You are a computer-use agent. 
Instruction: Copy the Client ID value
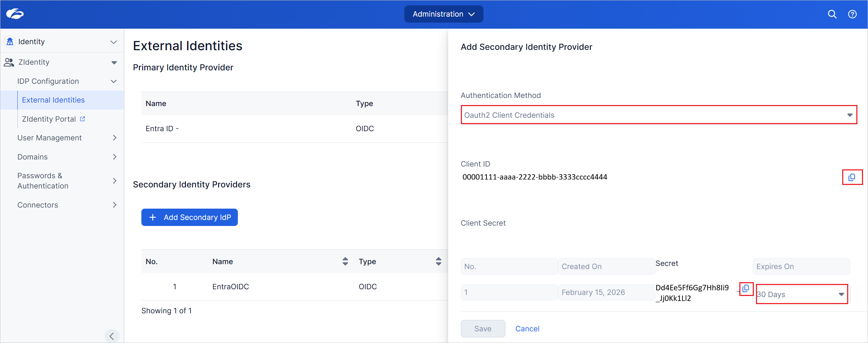852,177
